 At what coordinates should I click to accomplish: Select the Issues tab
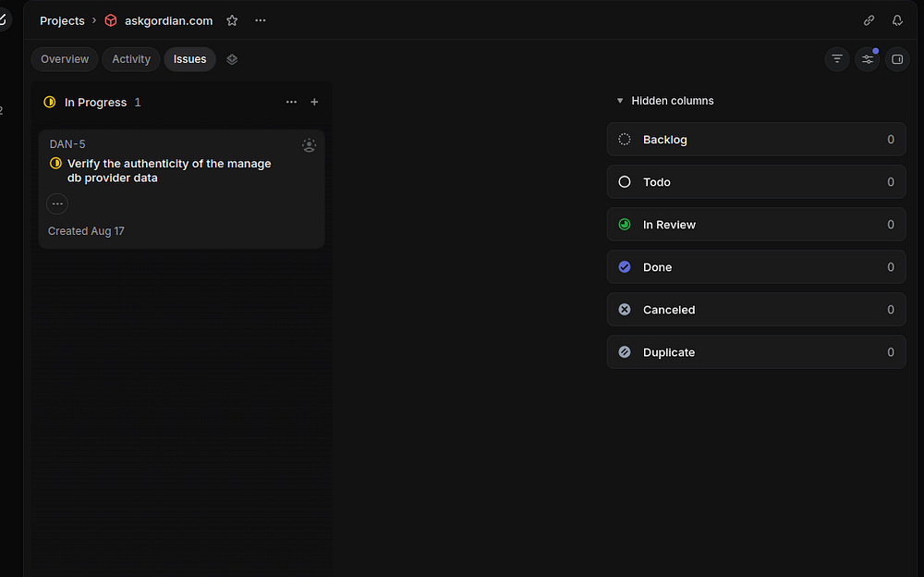tap(189, 59)
